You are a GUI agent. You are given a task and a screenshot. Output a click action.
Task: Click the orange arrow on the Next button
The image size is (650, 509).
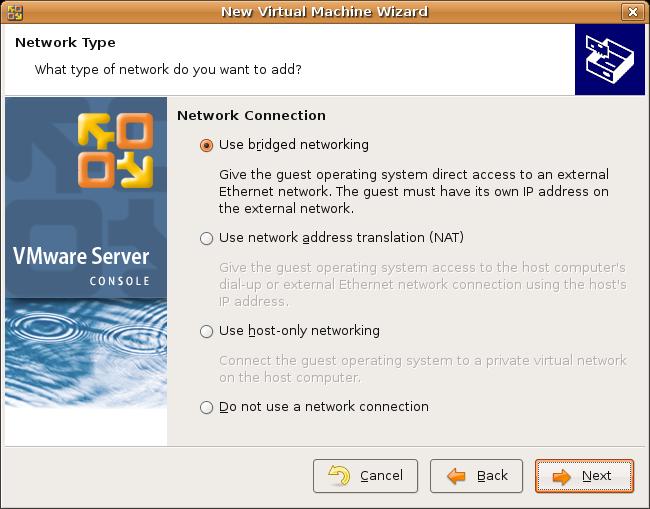pos(561,476)
